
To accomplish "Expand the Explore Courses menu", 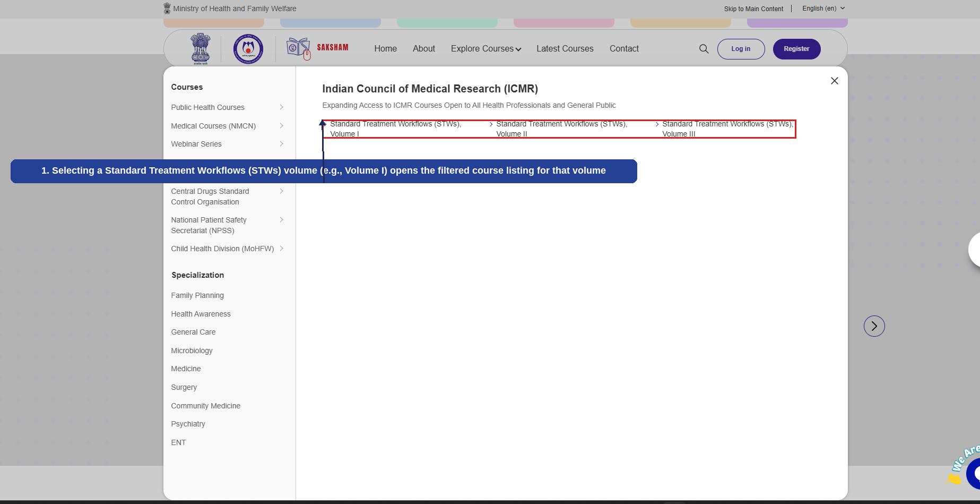I will click(486, 49).
